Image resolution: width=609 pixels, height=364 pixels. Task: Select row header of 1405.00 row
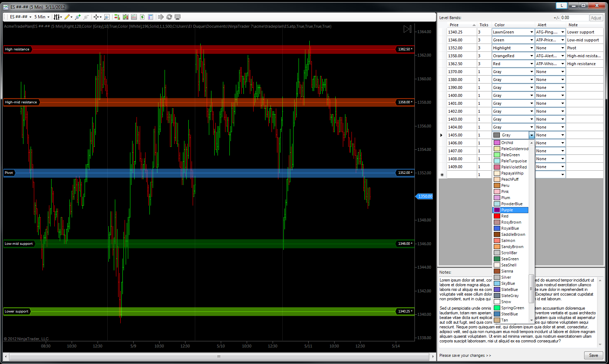[x=442, y=135]
